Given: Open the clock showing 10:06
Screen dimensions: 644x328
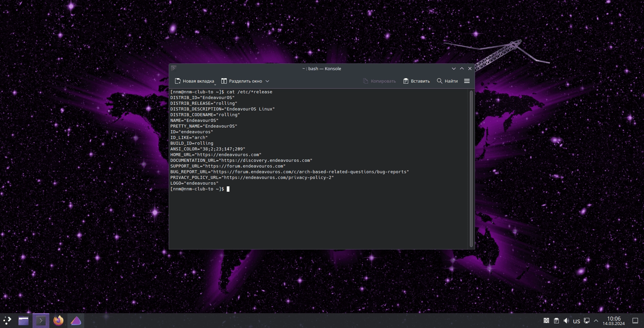Looking at the screenshot, I should pos(614,321).
